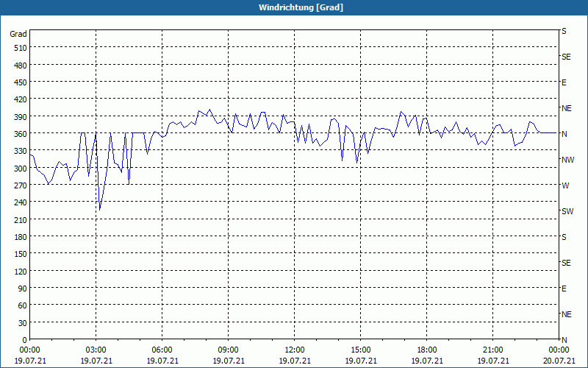Click the W compass label on right axis
Viewport: 588px width, 368px height.
click(x=565, y=185)
